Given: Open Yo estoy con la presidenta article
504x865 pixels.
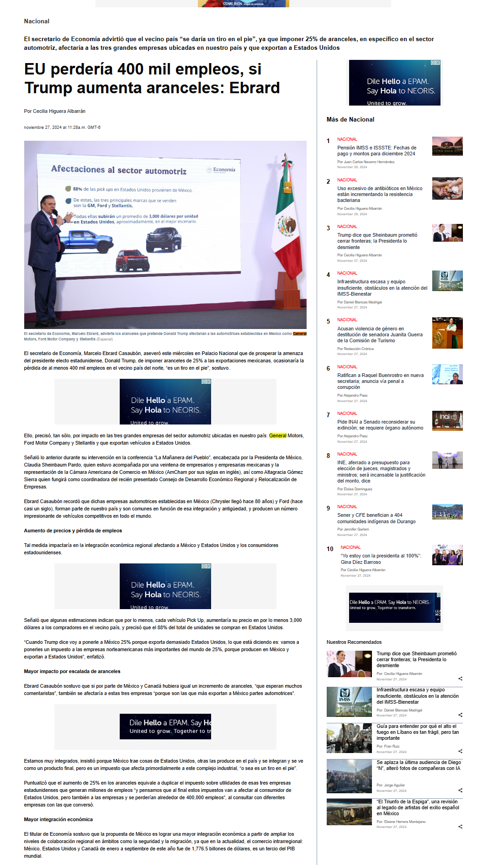Looking at the screenshot, I should click(x=381, y=559).
